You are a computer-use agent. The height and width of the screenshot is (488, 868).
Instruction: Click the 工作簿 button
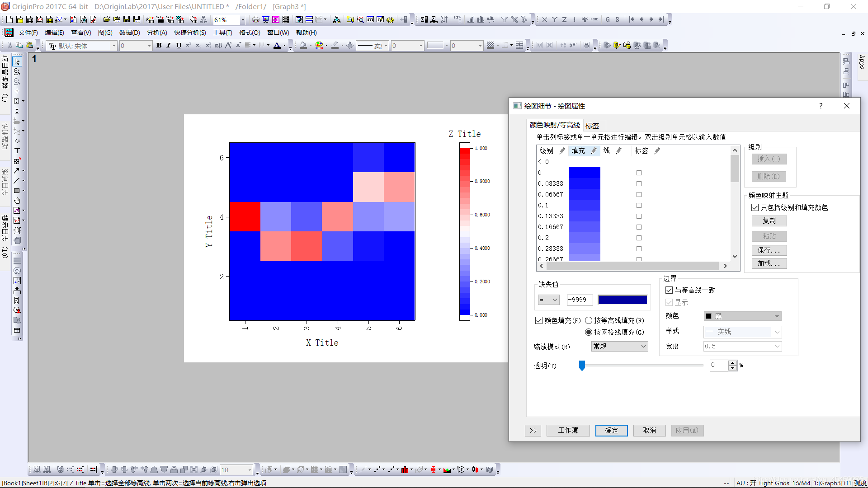[568, 431]
